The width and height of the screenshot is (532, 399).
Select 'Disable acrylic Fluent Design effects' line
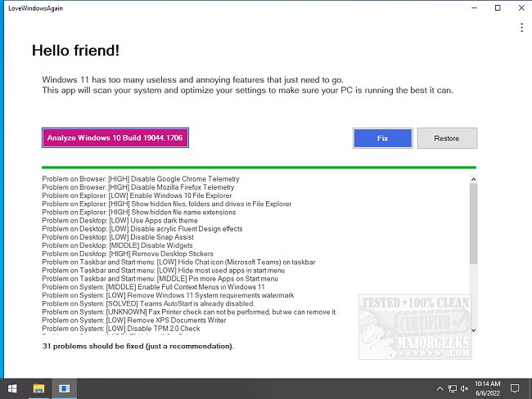click(142, 229)
